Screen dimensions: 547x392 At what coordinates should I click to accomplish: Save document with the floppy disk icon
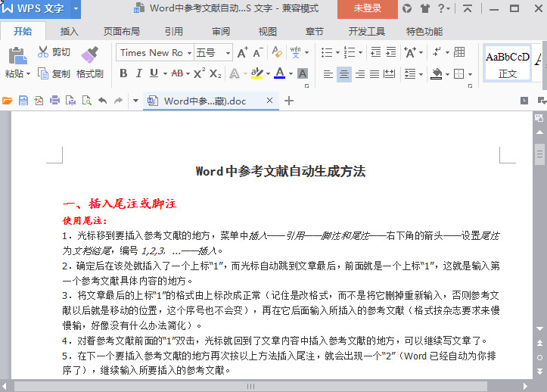pyautogui.click(x=23, y=101)
